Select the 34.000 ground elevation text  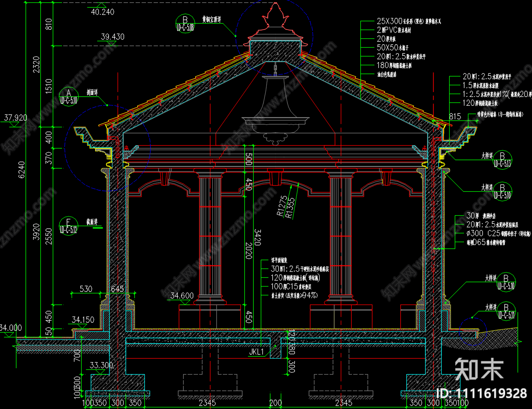point(10,328)
